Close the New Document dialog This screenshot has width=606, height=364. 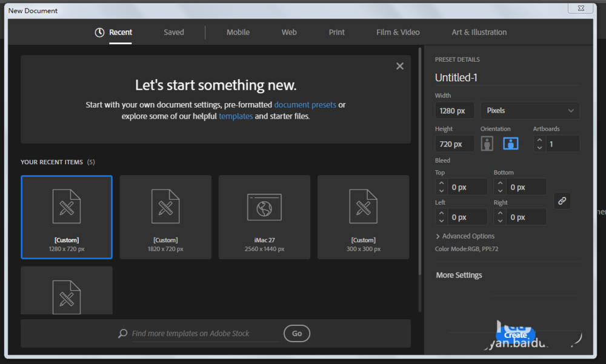pos(581,8)
